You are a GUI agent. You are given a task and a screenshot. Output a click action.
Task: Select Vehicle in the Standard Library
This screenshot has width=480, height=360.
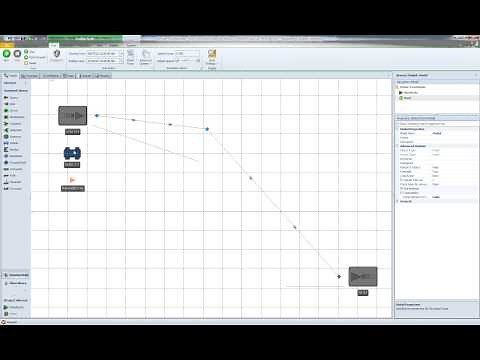(x=11, y=143)
